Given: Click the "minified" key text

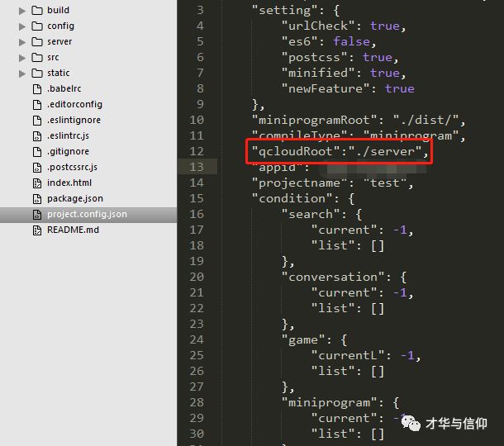Looking at the screenshot, I should point(318,73).
